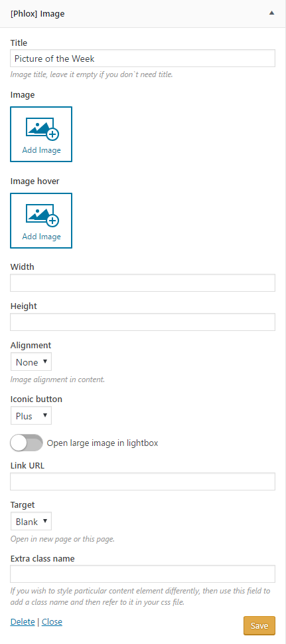Toggle Open large image in lightbox switch

[27, 443]
